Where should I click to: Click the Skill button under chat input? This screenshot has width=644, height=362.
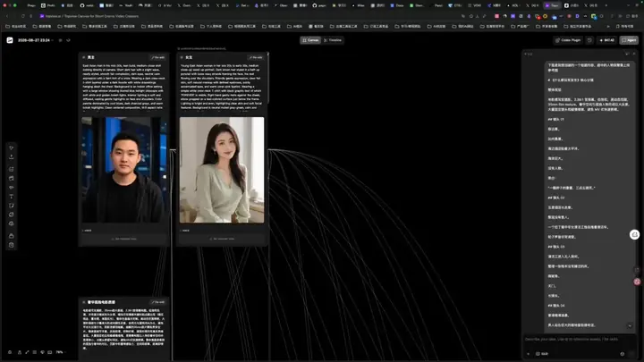click(542, 354)
